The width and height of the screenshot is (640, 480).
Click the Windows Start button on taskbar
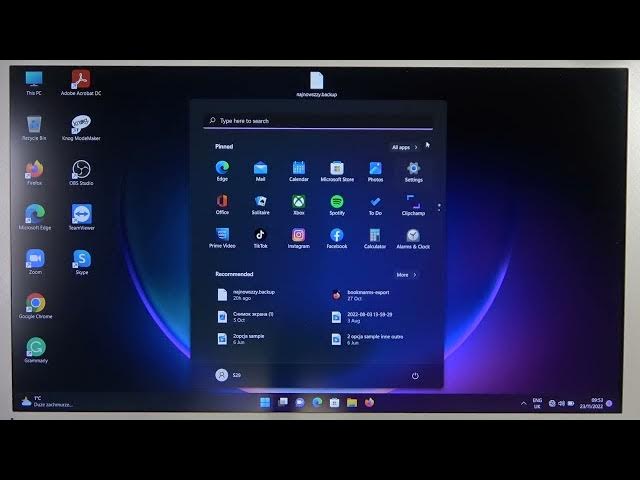coord(265,402)
